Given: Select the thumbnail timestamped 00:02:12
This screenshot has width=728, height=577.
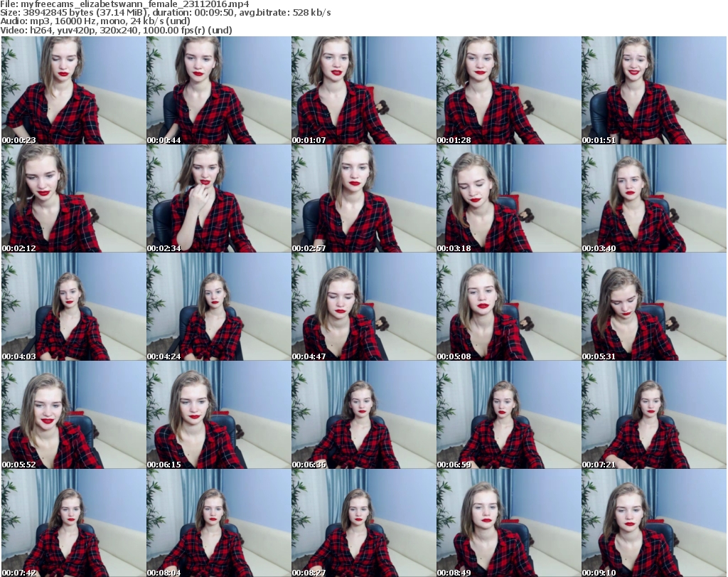Looking at the screenshot, I should 73,198.
